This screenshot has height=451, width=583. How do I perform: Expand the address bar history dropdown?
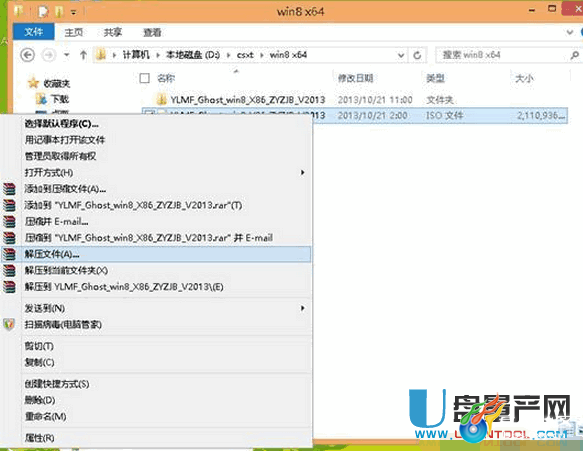click(401, 55)
